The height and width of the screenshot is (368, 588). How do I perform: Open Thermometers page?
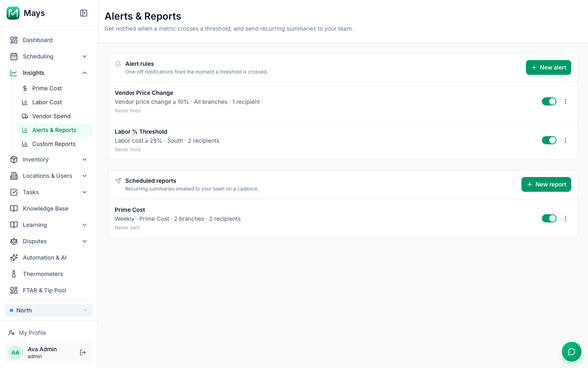point(49,274)
